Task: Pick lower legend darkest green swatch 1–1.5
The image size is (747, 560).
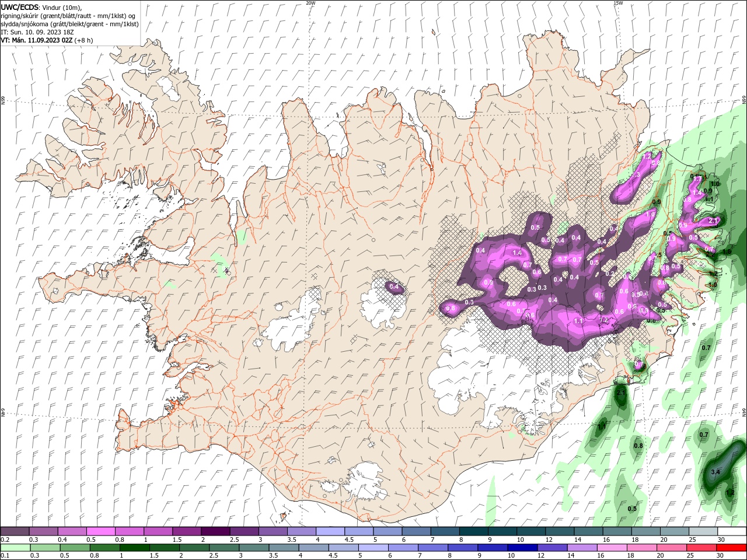Action: [x=135, y=548]
